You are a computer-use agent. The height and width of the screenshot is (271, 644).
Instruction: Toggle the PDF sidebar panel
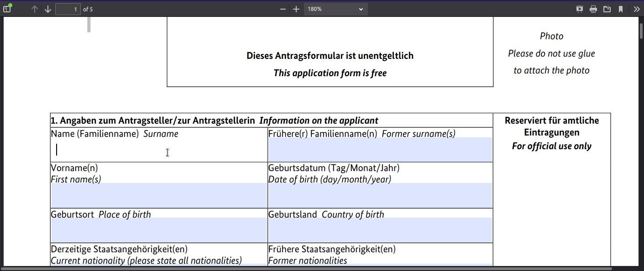pyautogui.click(x=7, y=9)
